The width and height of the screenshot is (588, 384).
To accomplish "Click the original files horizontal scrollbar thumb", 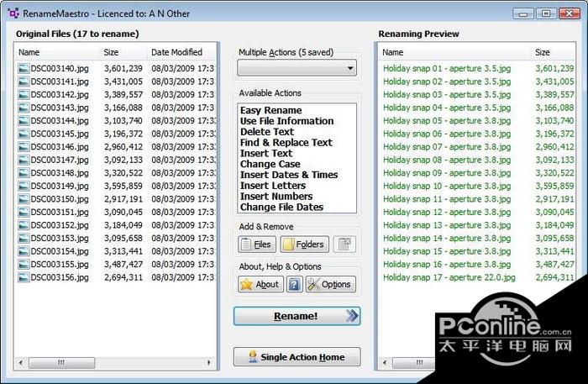I will tap(61, 363).
